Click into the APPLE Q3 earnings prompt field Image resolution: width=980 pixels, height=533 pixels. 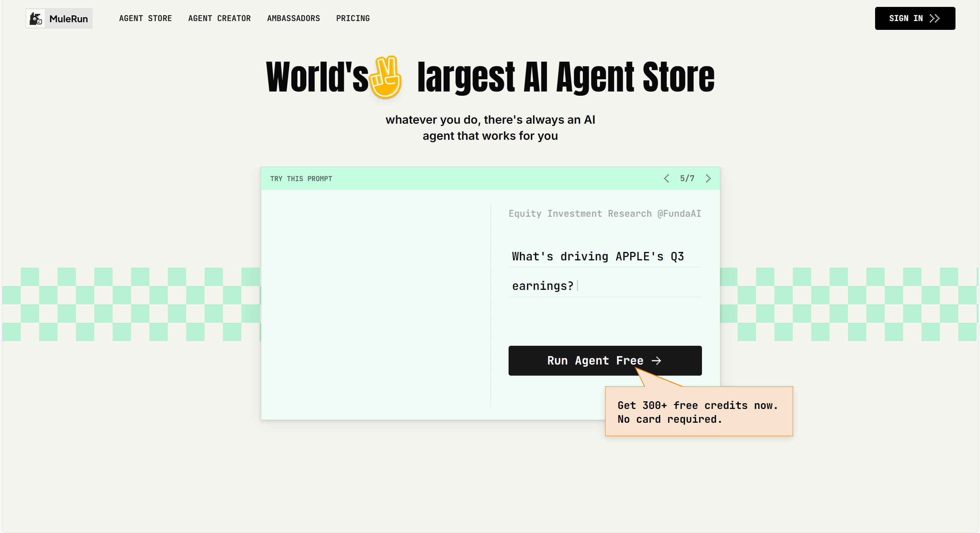point(605,271)
